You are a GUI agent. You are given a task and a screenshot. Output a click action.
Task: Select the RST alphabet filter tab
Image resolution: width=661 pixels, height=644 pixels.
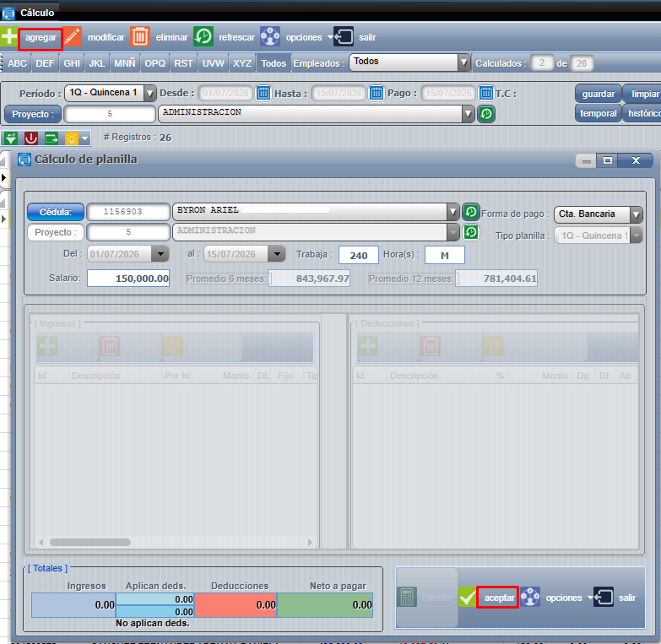[x=184, y=63]
